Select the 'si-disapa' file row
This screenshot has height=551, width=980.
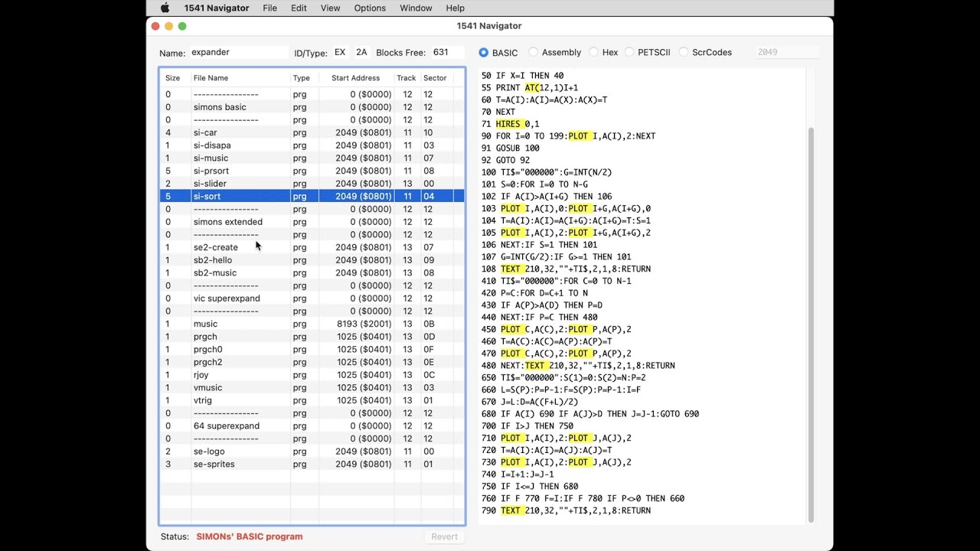click(312, 145)
